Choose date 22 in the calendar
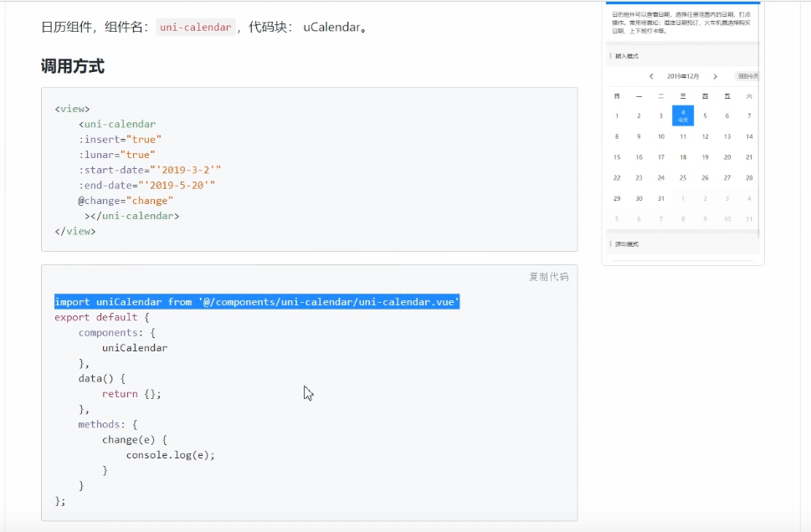The height and width of the screenshot is (532, 811). pos(617,178)
